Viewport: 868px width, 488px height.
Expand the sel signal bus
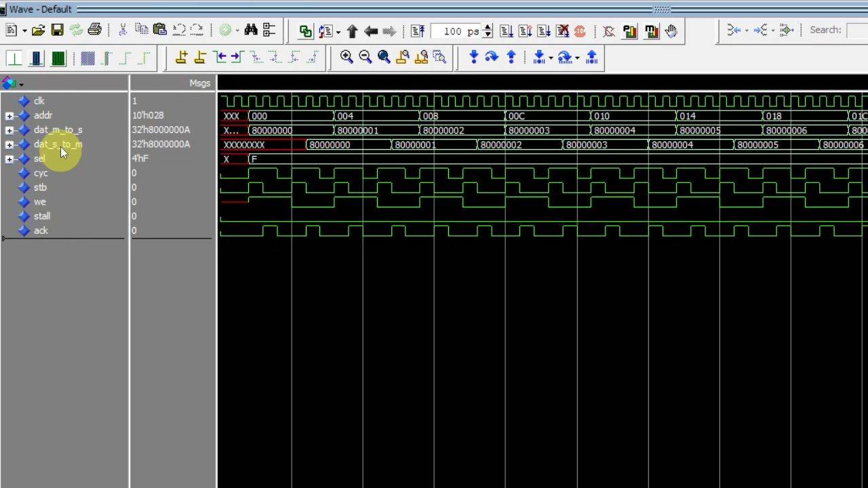[9, 159]
